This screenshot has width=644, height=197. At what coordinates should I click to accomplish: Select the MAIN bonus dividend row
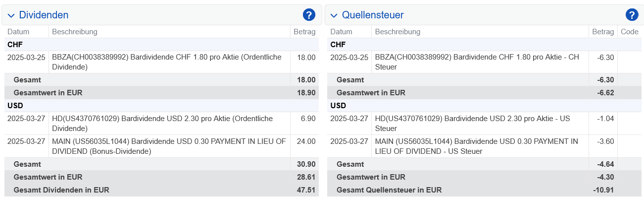tap(161, 146)
